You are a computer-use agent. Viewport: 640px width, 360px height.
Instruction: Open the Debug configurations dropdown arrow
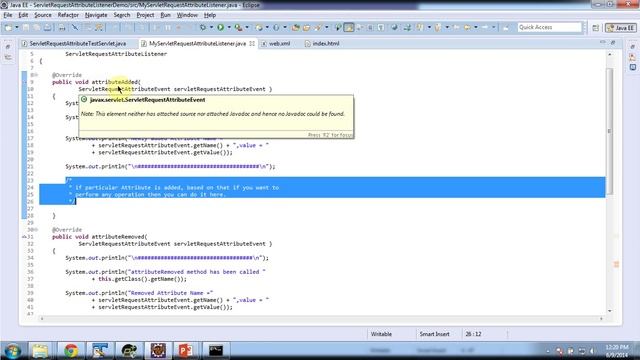[x=211, y=27]
